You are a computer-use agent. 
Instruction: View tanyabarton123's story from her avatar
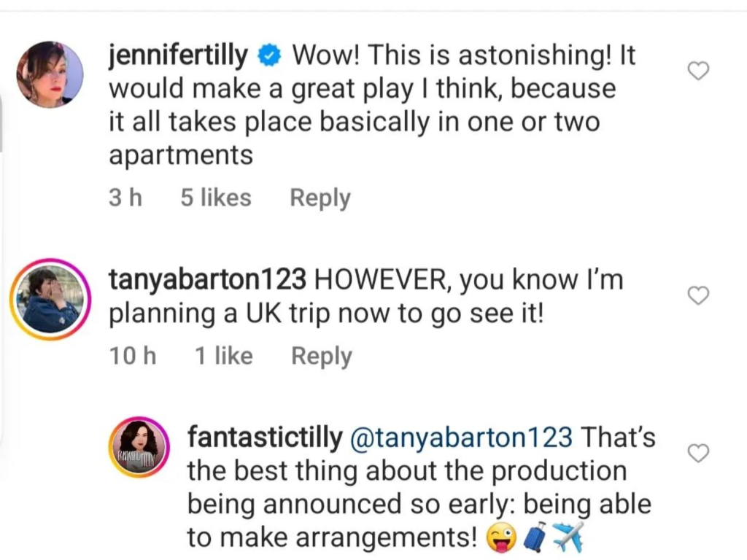tap(50, 300)
